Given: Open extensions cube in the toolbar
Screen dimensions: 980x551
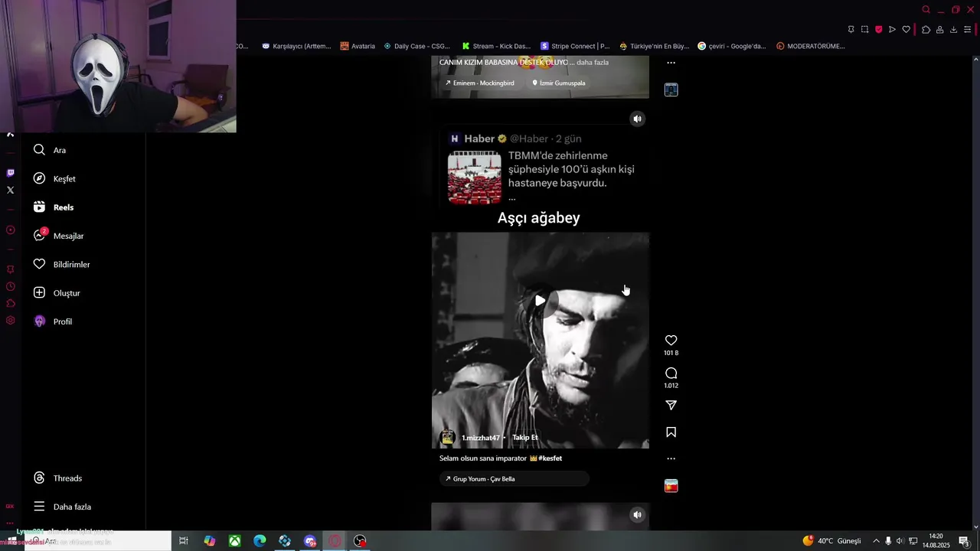Looking at the screenshot, I should click(926, 29).
